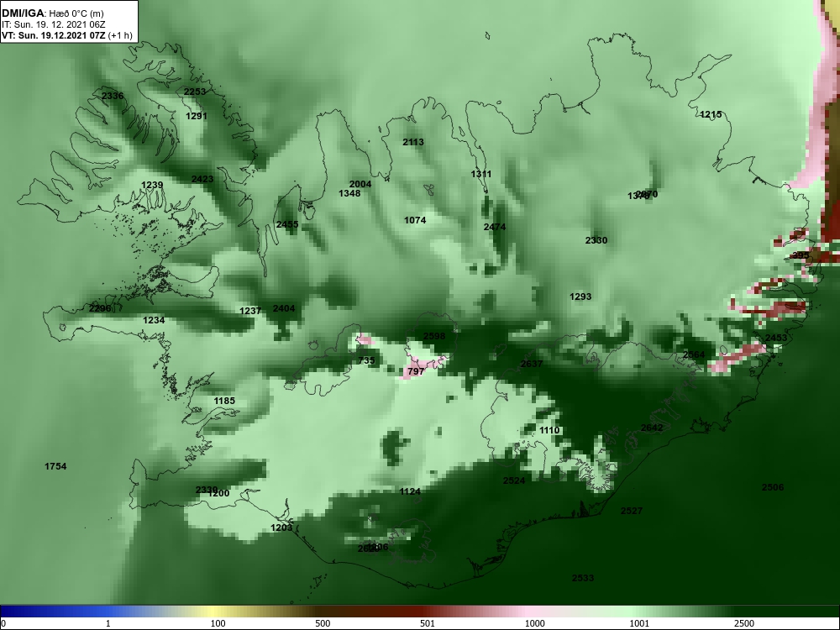Click the map value 1215 in the northeast

(x=711, y=114)
